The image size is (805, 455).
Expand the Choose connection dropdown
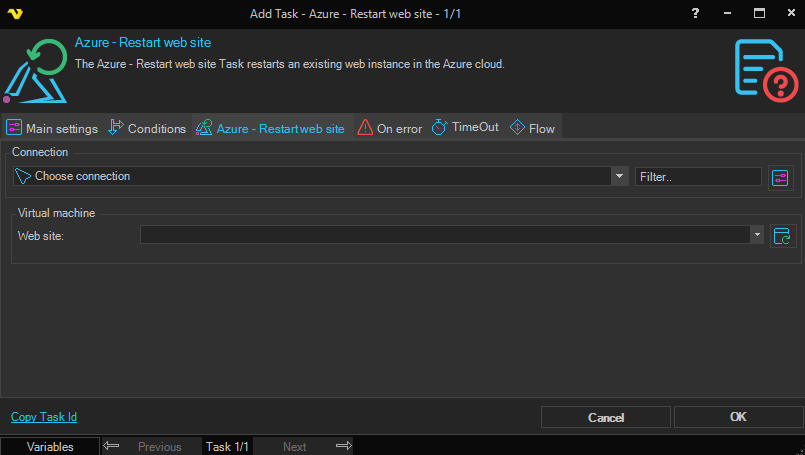click(619, 177)
